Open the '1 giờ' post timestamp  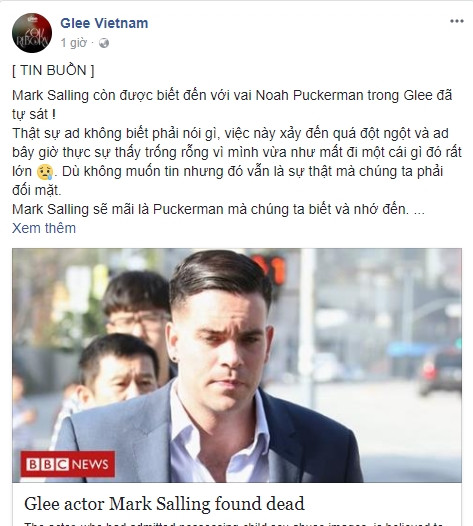tap(74, 43)
